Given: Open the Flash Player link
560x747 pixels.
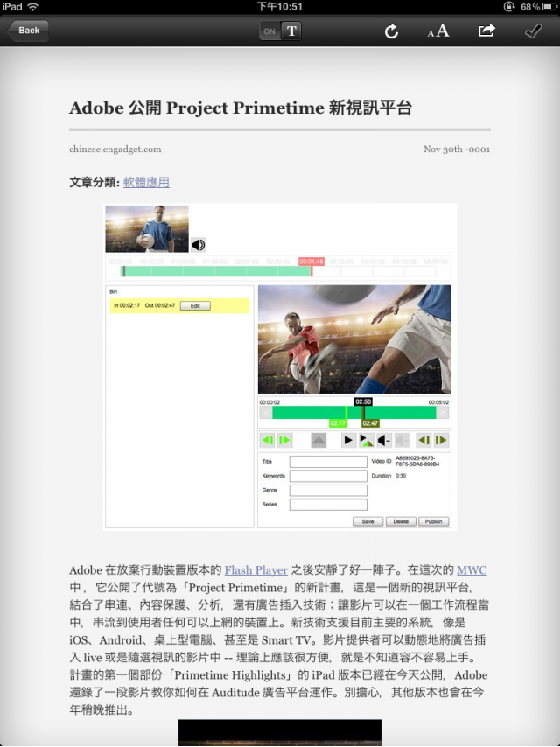Looking at the screenshot, I should [255, 569].
